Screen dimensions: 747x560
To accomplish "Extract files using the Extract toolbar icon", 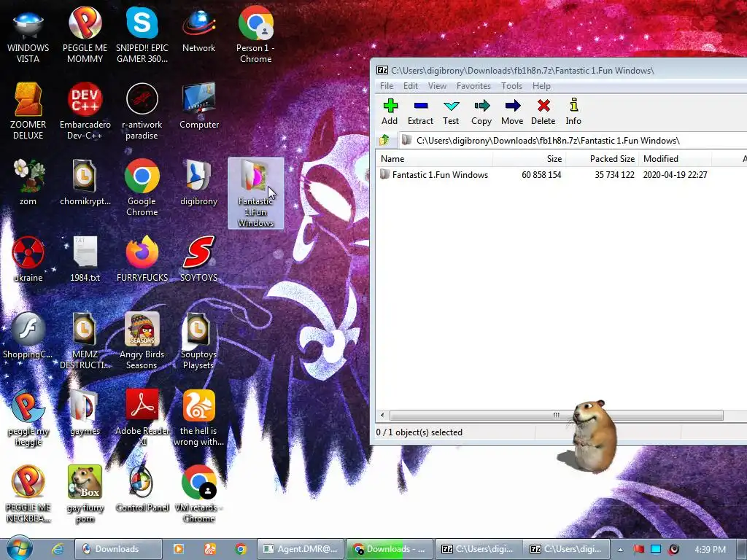I will (420, 112).
